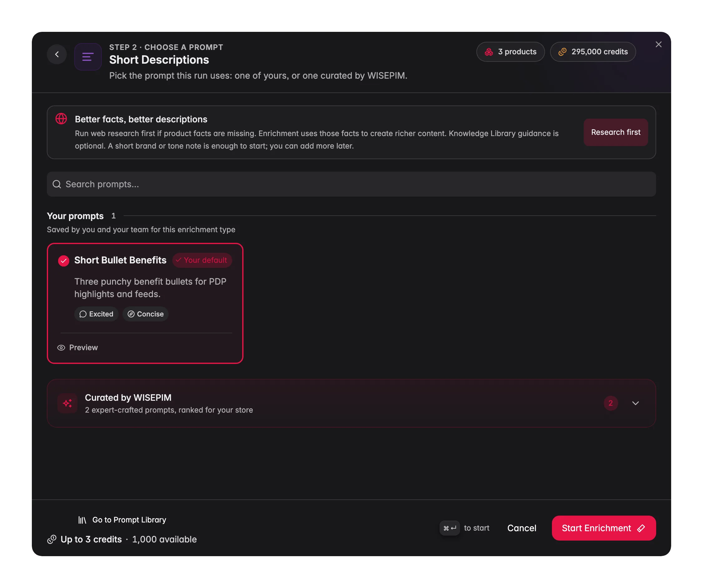Click the Concise style tag
Viewport: 703px width, 588px height.
pos(145,314)
